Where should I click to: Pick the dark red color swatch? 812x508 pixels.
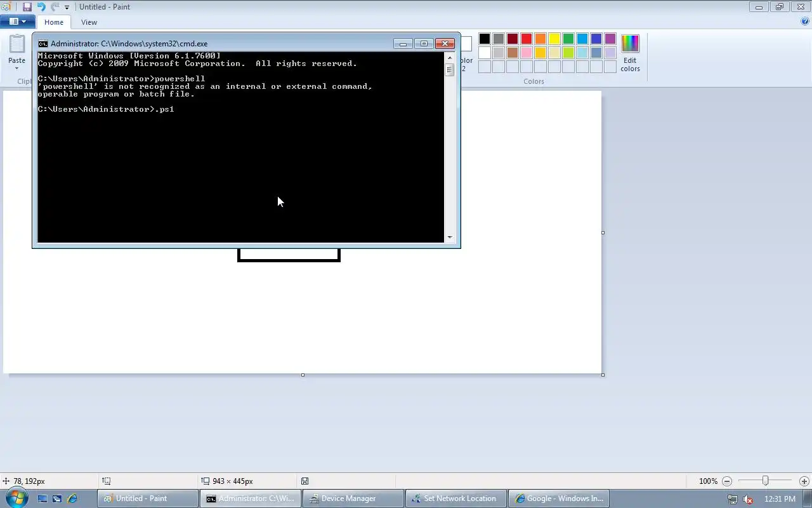click(x=513, y=39)
